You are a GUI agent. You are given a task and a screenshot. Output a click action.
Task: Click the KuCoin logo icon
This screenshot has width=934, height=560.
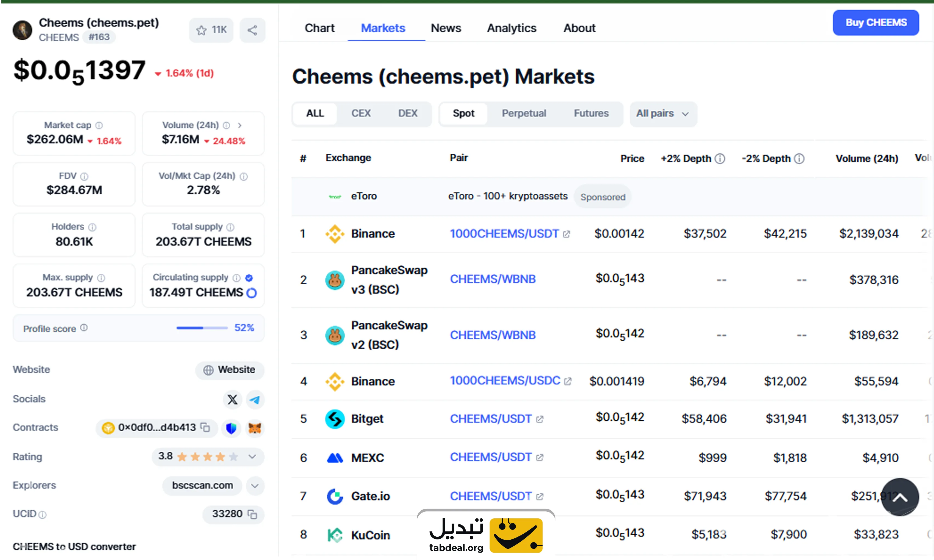(x=335, y=535)
